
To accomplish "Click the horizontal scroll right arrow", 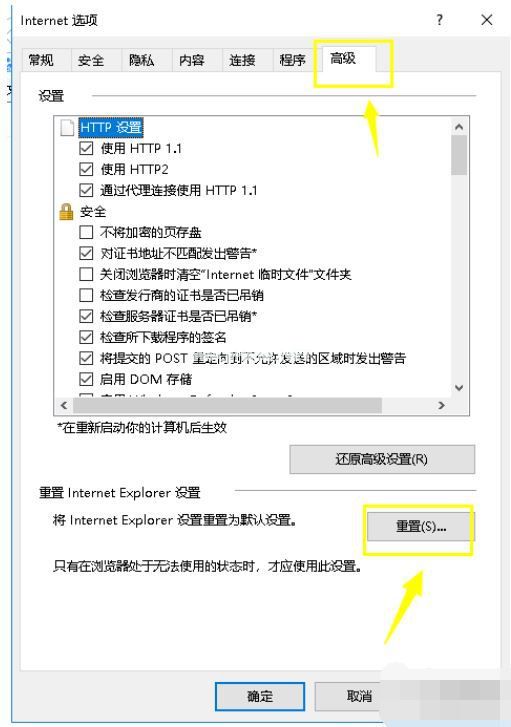I will (x=441, y=406).
